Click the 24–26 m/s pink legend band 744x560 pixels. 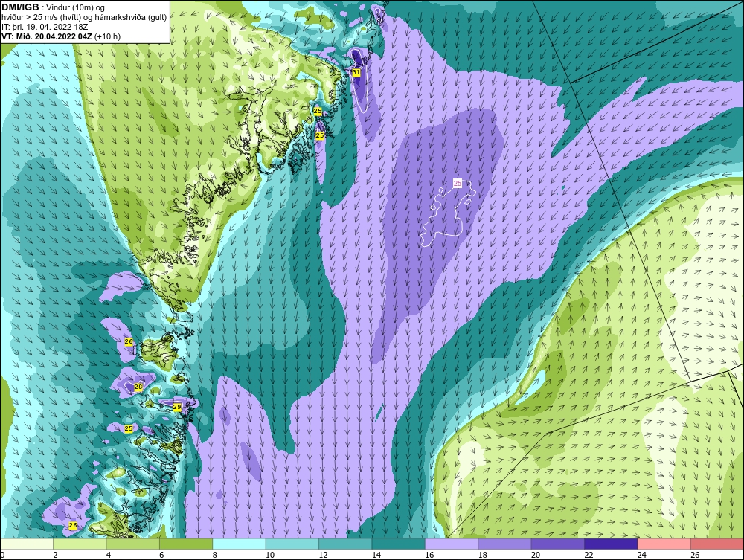click(x=664, y=544)
